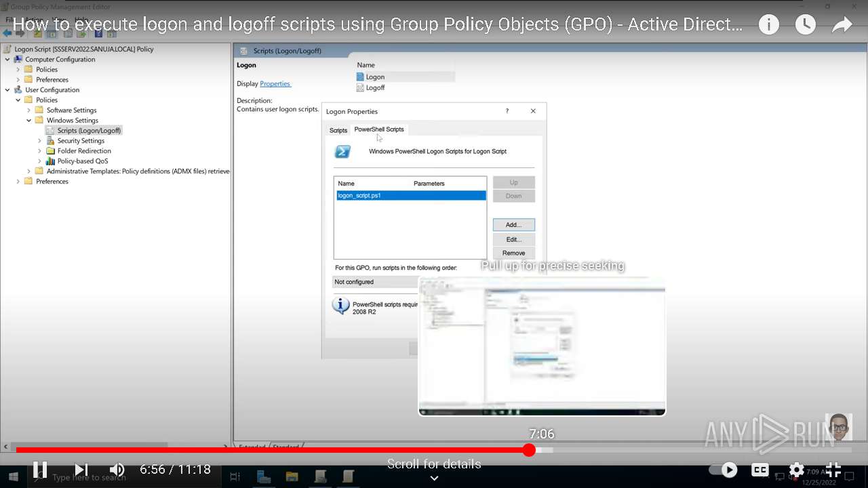
Task: Switch to the Scripts tab
Action: click(338, 130)
